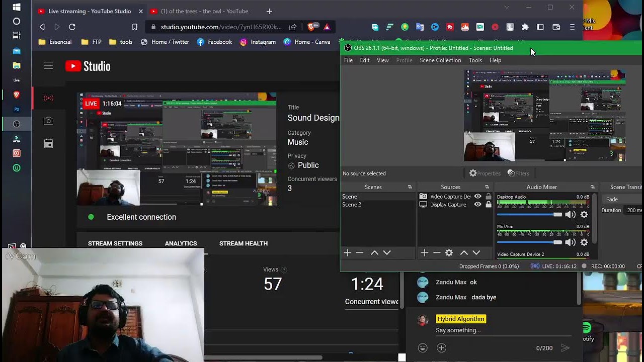Open the browser tab search chevron
The image size is (644, 362).
507,7
